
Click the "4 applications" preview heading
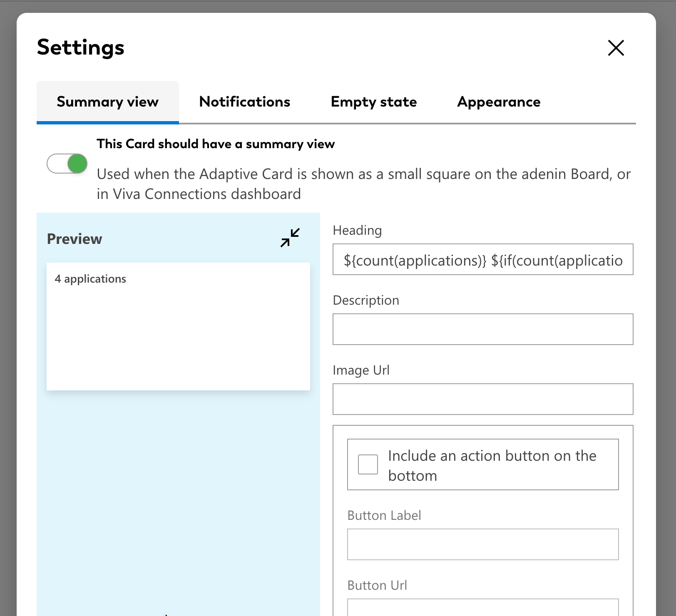click(90, 279)
